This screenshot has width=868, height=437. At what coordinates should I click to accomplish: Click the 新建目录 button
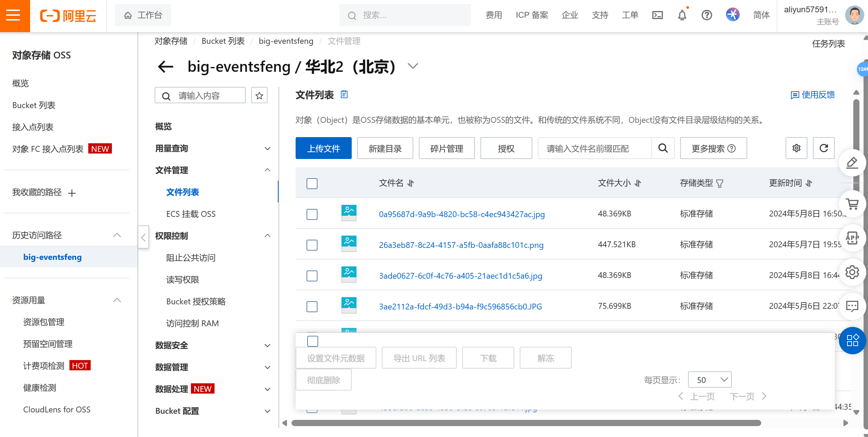point(385,148)
